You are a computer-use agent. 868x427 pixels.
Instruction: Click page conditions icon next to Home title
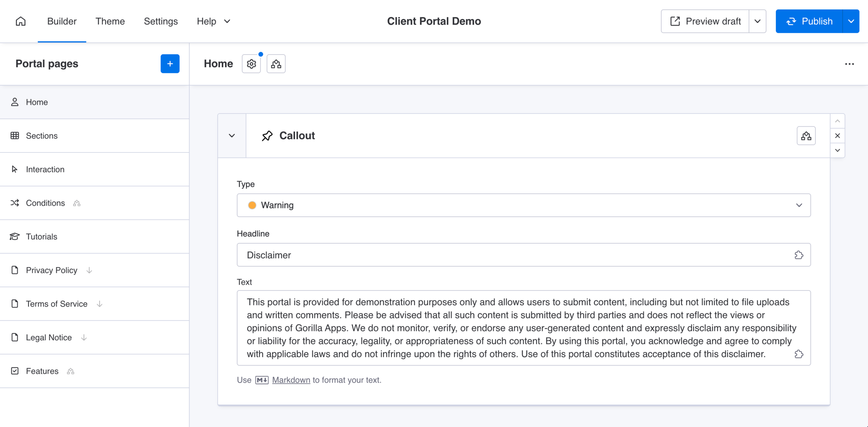coord(276,64)
